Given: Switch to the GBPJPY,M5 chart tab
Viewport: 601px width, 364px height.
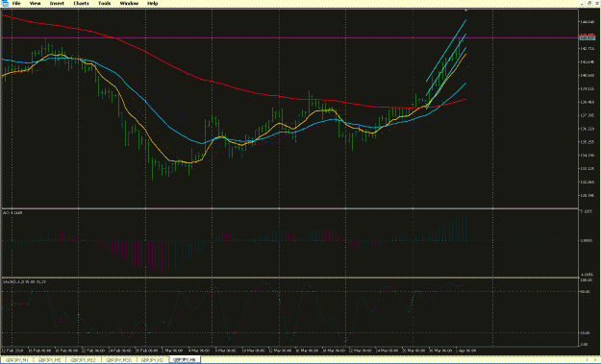Looking at the screenshot, I should 49,360.
